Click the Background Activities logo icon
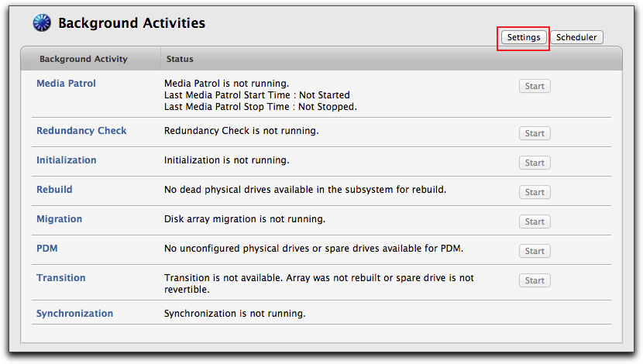643x364 pixels. [x=42, y=23]
